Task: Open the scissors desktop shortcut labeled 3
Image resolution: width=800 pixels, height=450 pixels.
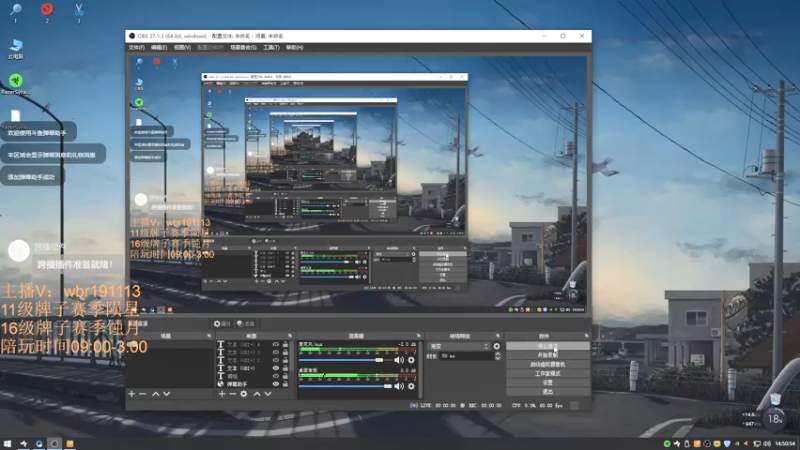Action: pos(79,12)
